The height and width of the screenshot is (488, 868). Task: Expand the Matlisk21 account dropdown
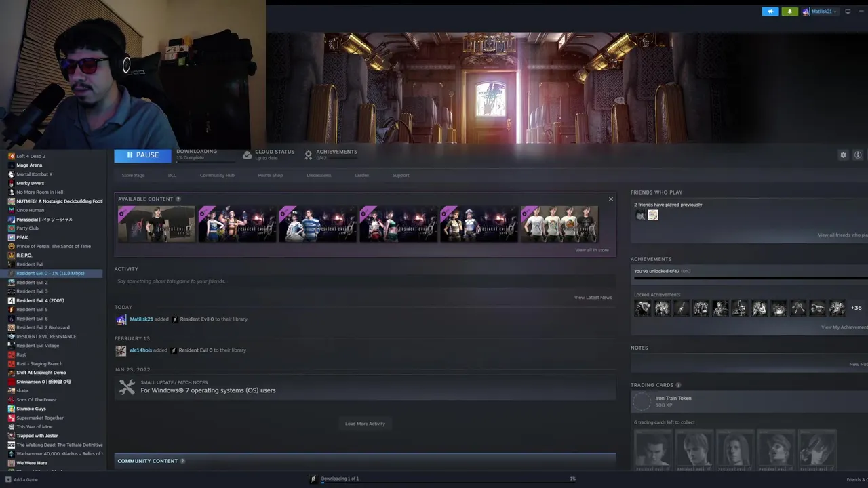[819, 12]
